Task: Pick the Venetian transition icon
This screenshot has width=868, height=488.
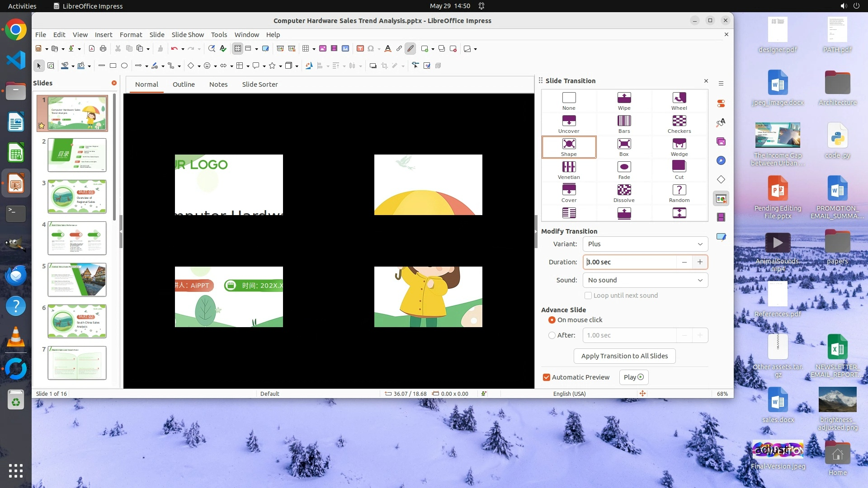Action: 569,167
